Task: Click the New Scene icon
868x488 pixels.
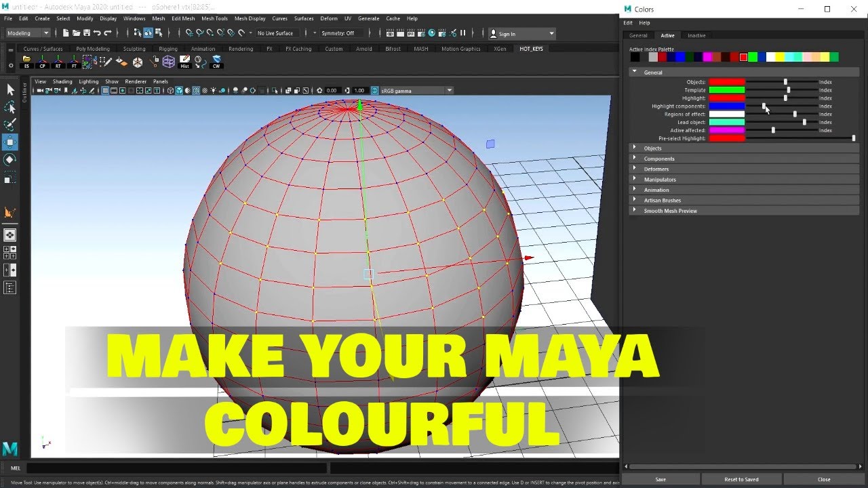Action: click(66, 33)
